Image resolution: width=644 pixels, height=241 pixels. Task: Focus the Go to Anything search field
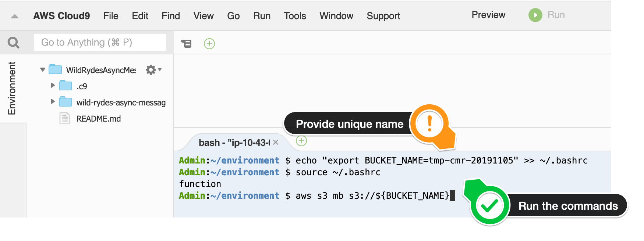click(x=100, y=42)
